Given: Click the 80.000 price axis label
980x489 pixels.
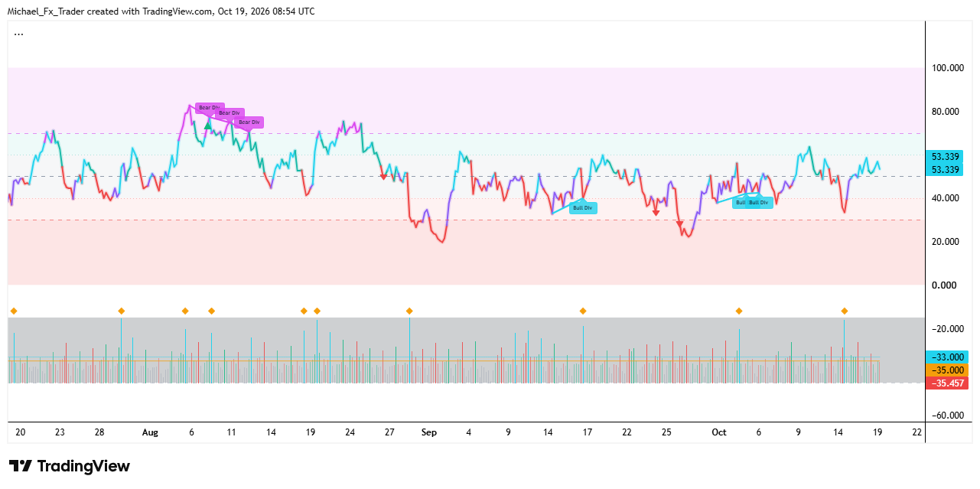Looking at the screenshot, I should (947, 112).
